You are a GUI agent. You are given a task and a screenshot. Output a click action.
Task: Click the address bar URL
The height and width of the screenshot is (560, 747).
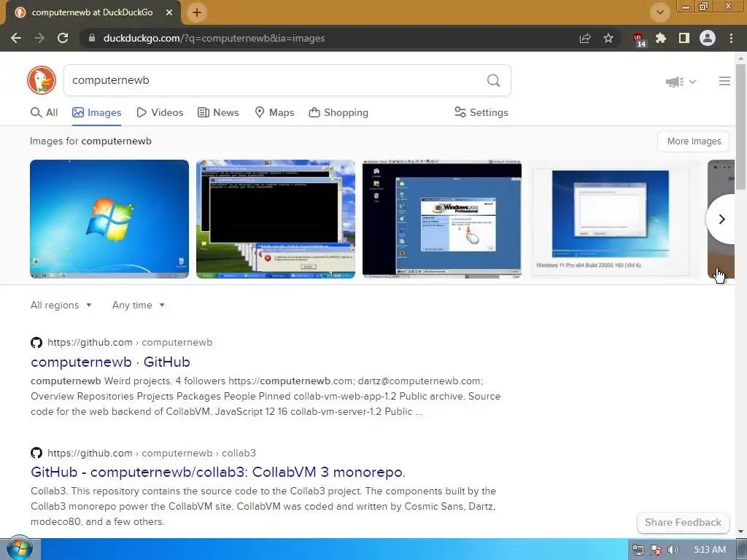point(214,38)
